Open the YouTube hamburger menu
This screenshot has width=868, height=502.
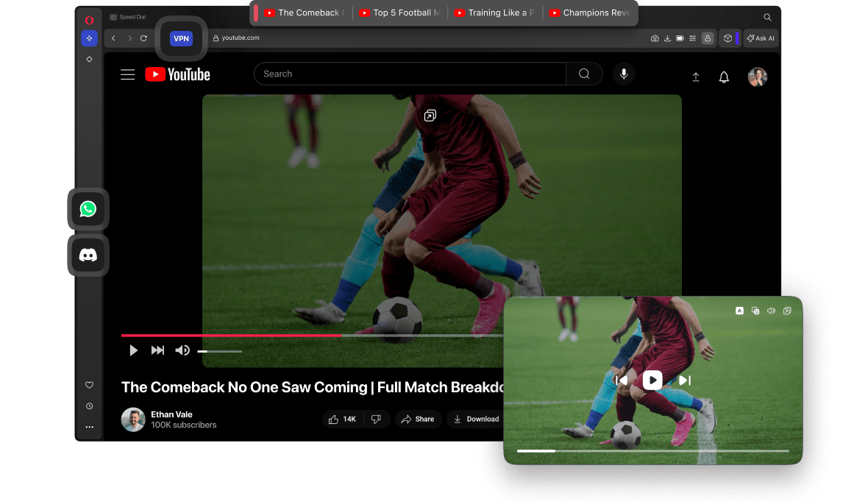coord(127,74)
